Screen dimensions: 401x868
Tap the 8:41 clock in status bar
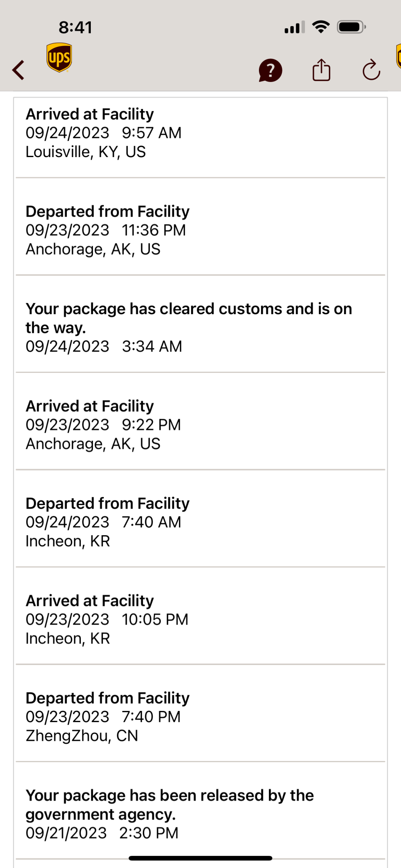point(76,28)
